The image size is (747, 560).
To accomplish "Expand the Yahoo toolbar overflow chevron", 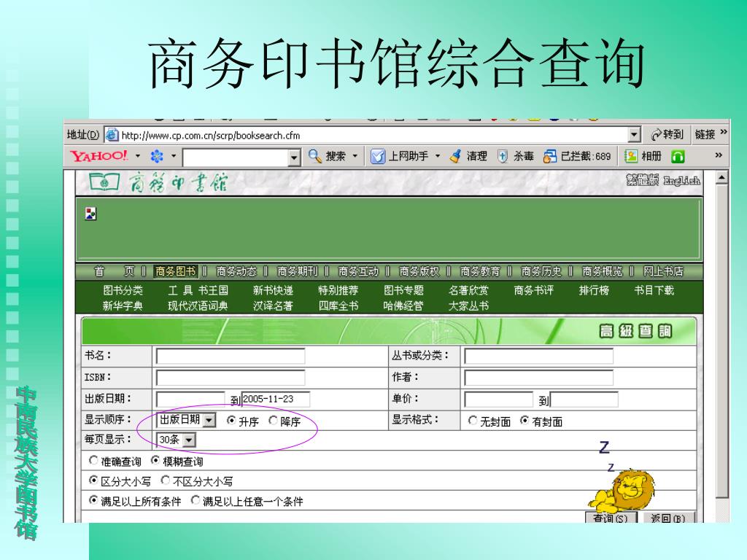I will [719, 155].
